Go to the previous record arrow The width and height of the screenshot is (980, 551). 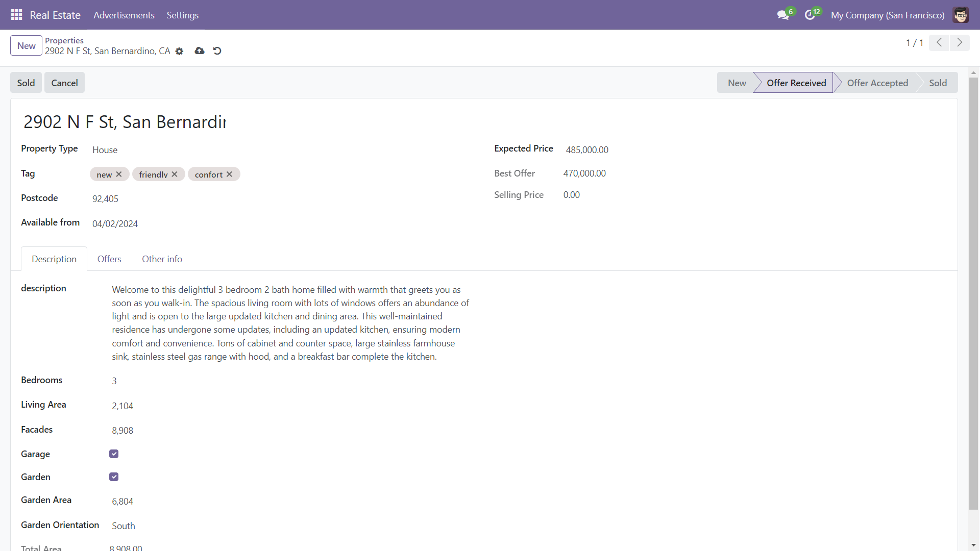[939, 43]
